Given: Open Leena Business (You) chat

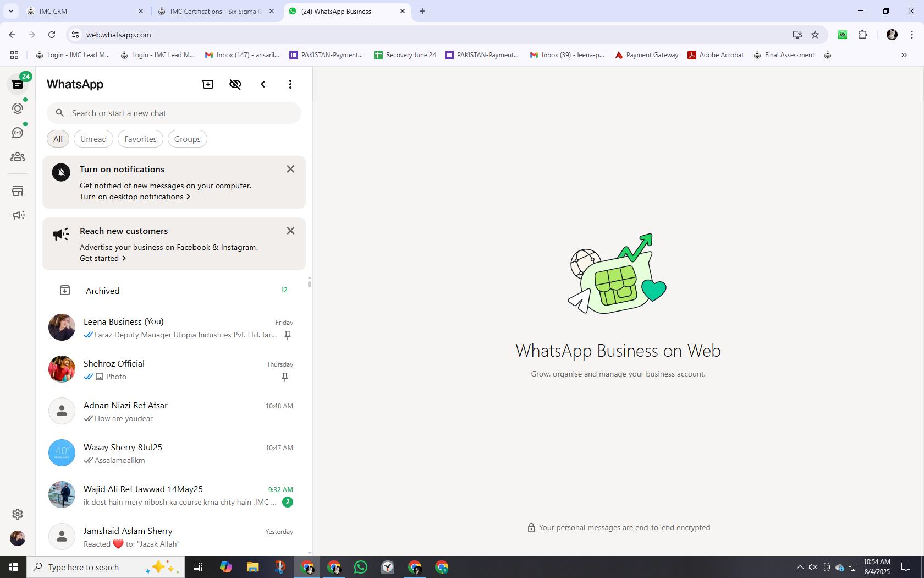Looking at the screenshot, I should 174,328.
